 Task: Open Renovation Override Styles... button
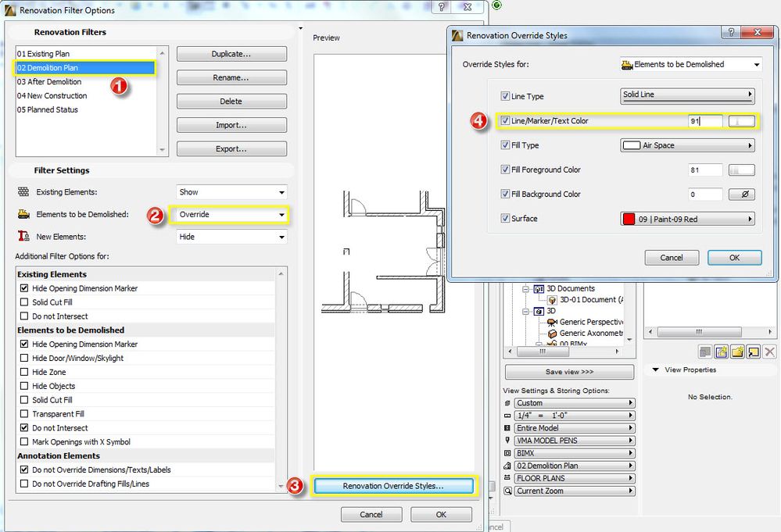393,486
